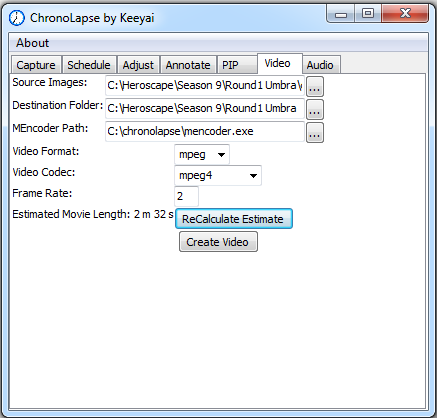Switch to the Audio tab
Viewport: 437px width, 418px height.
(321, 65)
